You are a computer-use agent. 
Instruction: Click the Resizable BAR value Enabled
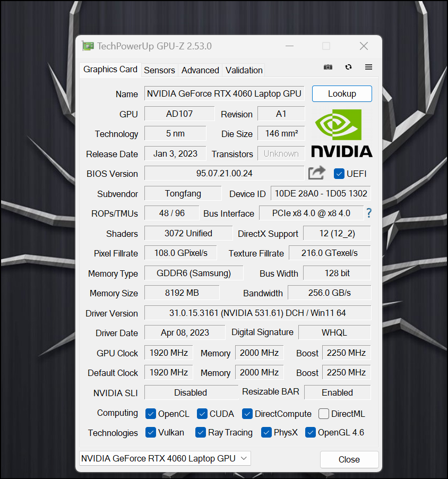(x=338, y=392)
